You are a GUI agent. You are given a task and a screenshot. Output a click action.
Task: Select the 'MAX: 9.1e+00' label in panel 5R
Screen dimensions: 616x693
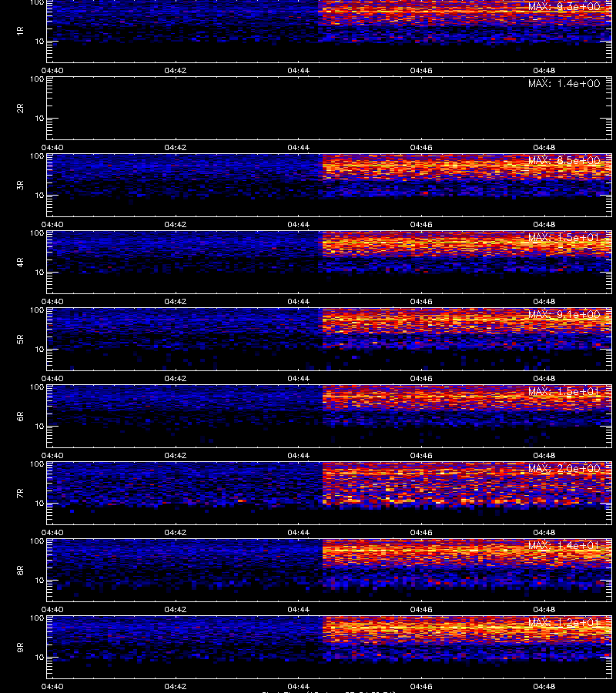(564, 315)
